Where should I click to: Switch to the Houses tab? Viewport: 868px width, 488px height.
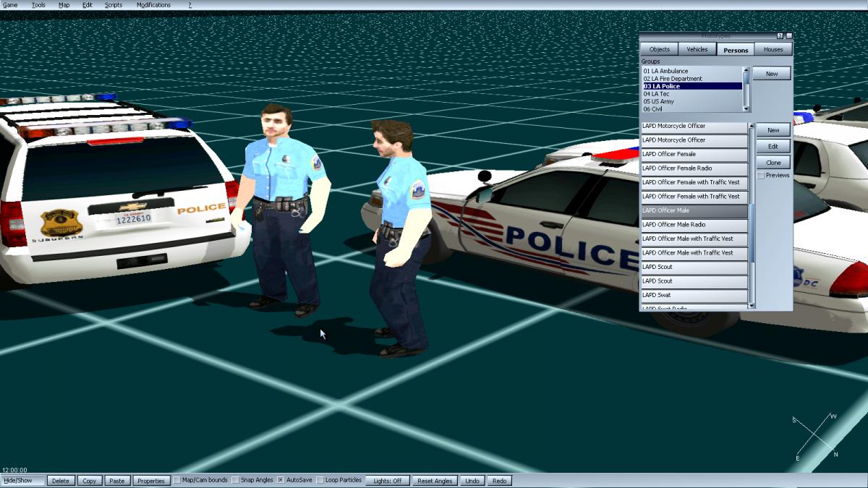(773, 49)
